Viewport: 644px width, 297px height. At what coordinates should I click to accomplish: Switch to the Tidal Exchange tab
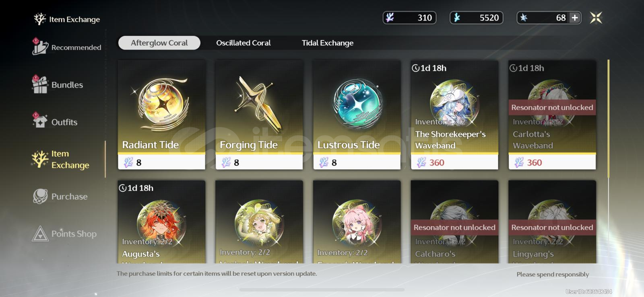pyautogui.click(x=328, y=43)
